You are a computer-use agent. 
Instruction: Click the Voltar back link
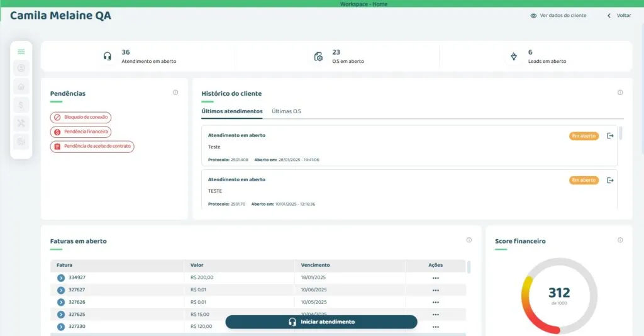tap(619, 16)
